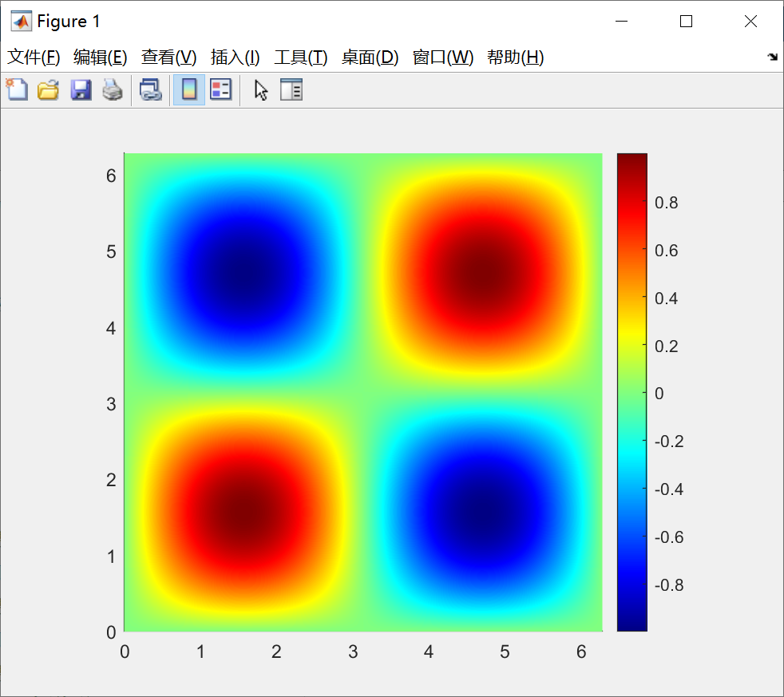
Task: Click the colorbar tick label -0.8
Action: [x=669, y=584]
